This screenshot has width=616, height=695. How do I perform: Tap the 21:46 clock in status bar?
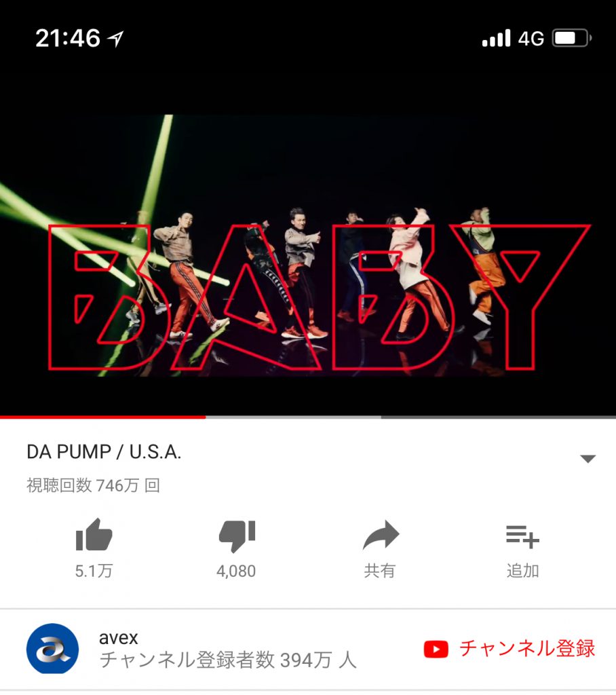pos(68,38)
